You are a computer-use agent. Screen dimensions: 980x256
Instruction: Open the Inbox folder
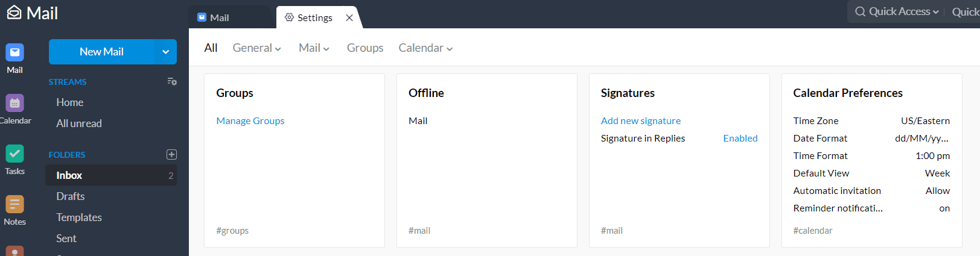tap(69, 175)
